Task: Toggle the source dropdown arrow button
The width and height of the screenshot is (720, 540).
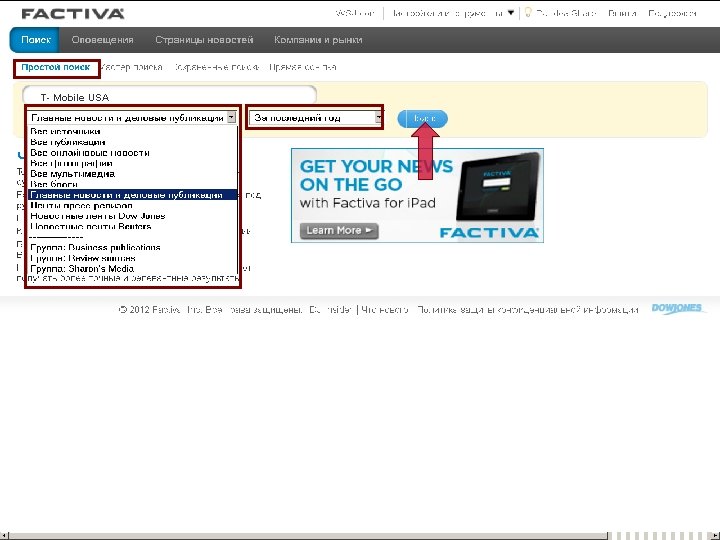Action: 231,118
